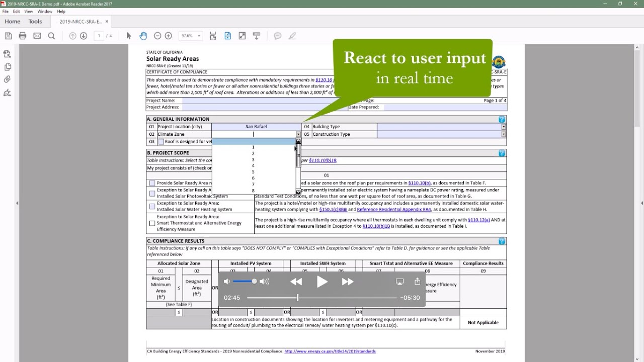Image resolution: width=644 pixels, height=362 pixels.
Task: Collapse the left navigation pane arrow
Action: click(17, 203)
